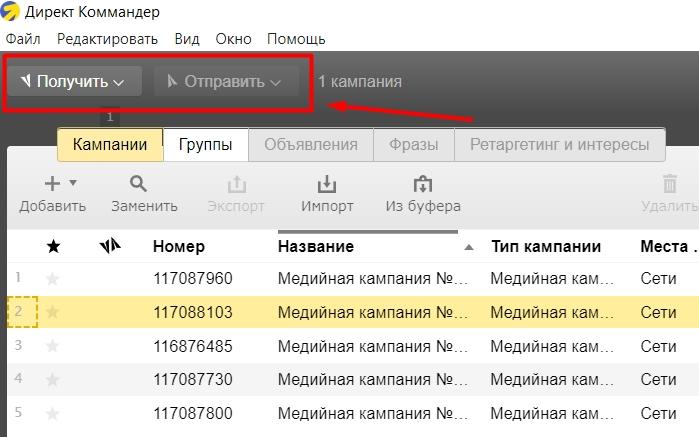This screenshot has height=437, width=699.
Task: Switch to the Фразы tab
Action: pyautogui.click(x=414, y=144)
